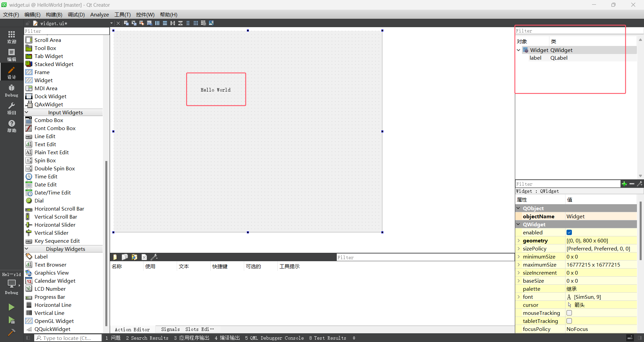The image size is (644, 342).
Task: Open 4 编译输出 pane
Action: tap(227, 338)
